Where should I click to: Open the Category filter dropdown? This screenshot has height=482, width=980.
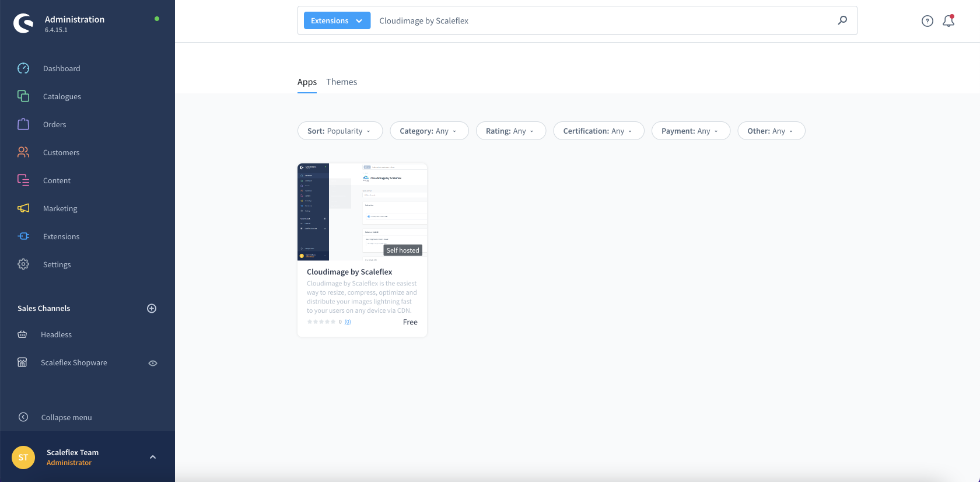click(429, 131)
